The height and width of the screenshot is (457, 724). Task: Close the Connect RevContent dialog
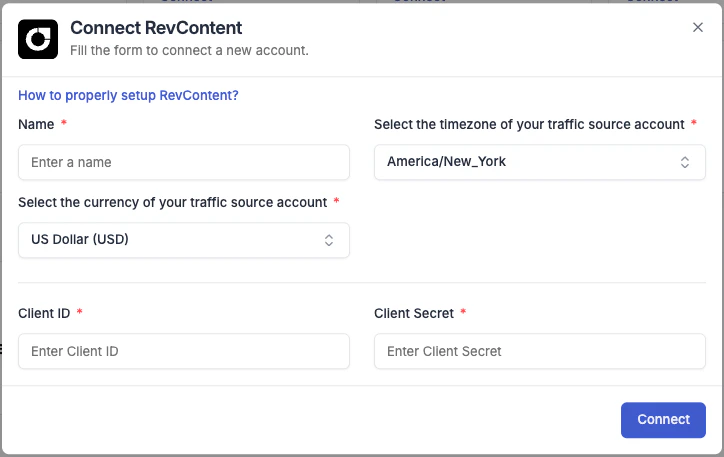click(698, 27)
